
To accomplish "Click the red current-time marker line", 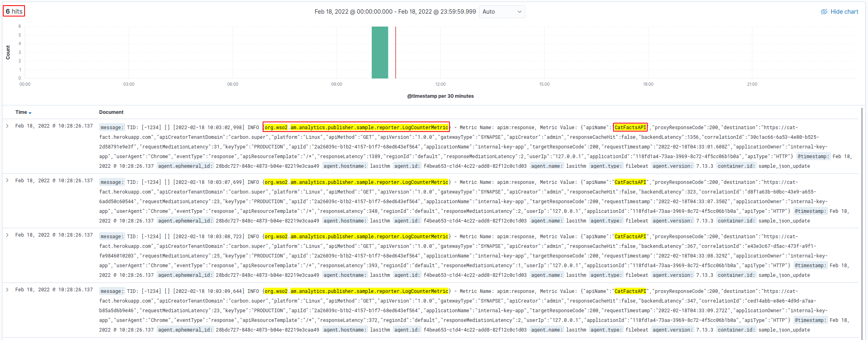I will [x=396, y=52].
